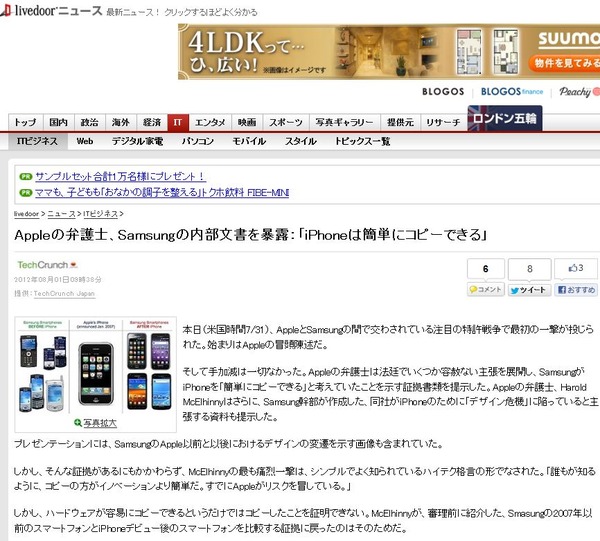600x541 pixels.
Task: Click the ツイート Twitter button
Action: (x=530, y=290)
